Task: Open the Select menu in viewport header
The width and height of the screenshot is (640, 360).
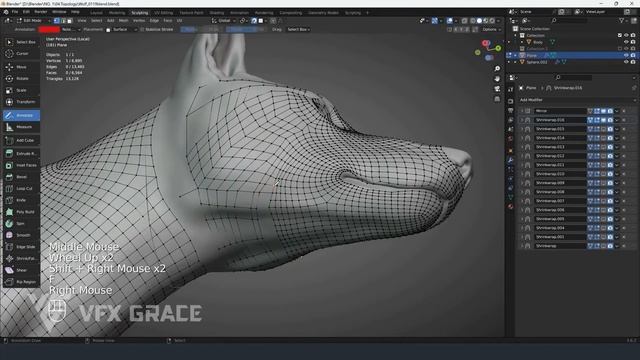Action: (x=96, y=20)
